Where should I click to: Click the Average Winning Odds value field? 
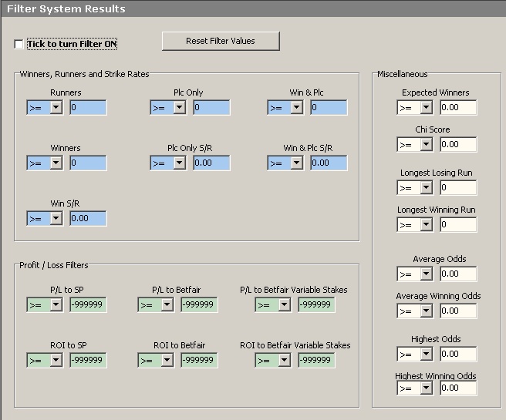pyautogui.click(x=458, y=311)
